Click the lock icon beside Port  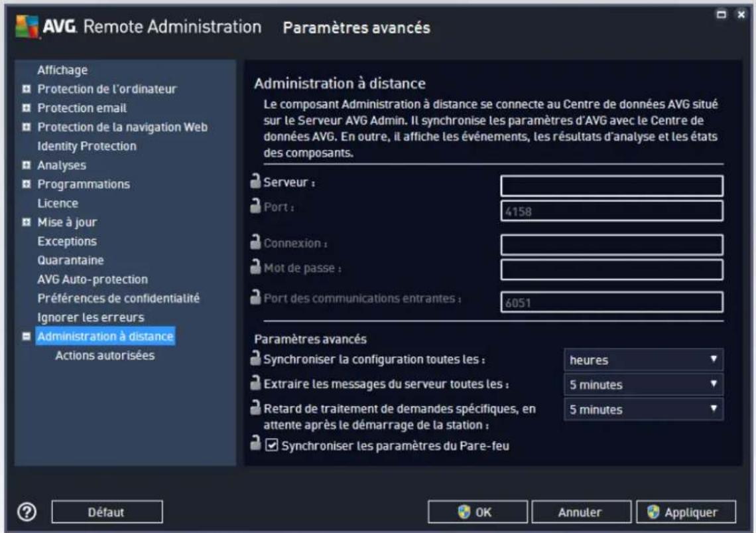255,206
